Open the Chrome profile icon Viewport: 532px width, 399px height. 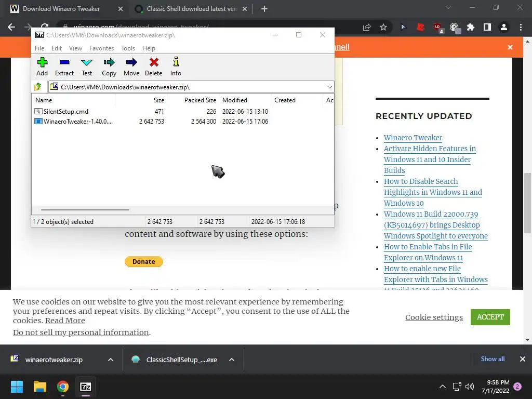tap(504, 27)
